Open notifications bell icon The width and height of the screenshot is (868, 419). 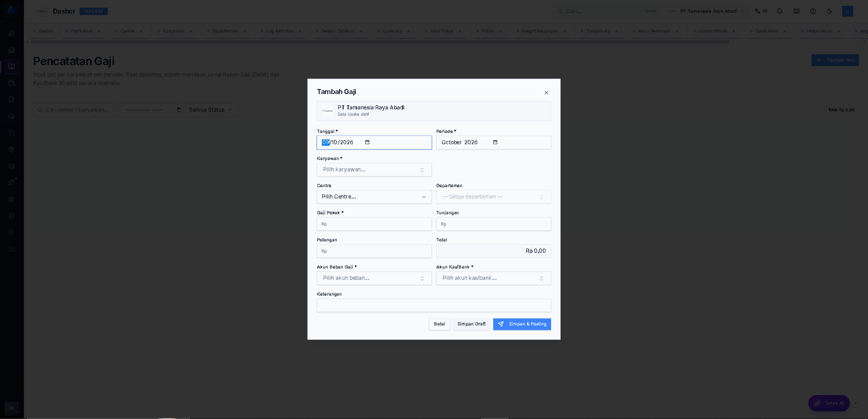(x=780, y=11)
